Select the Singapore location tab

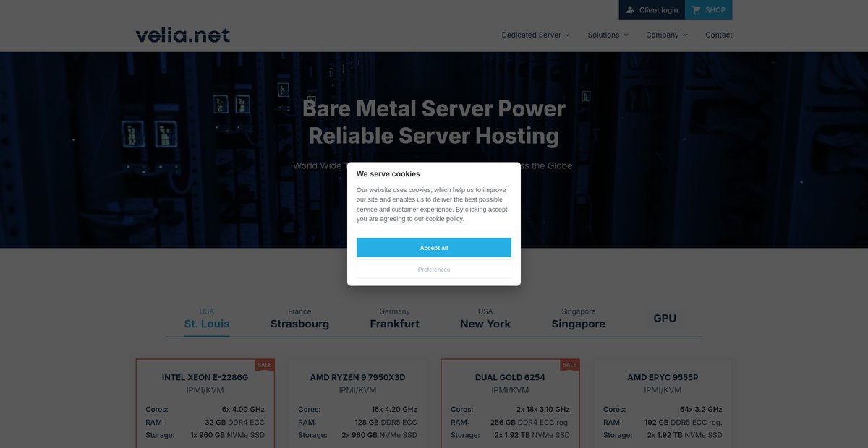tap(579, 318)
